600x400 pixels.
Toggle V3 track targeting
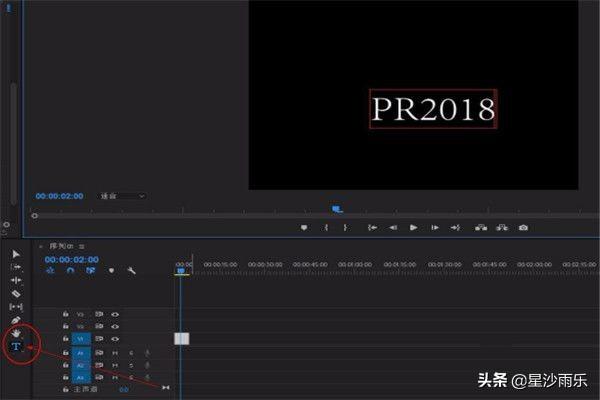[x=80, y=315]
